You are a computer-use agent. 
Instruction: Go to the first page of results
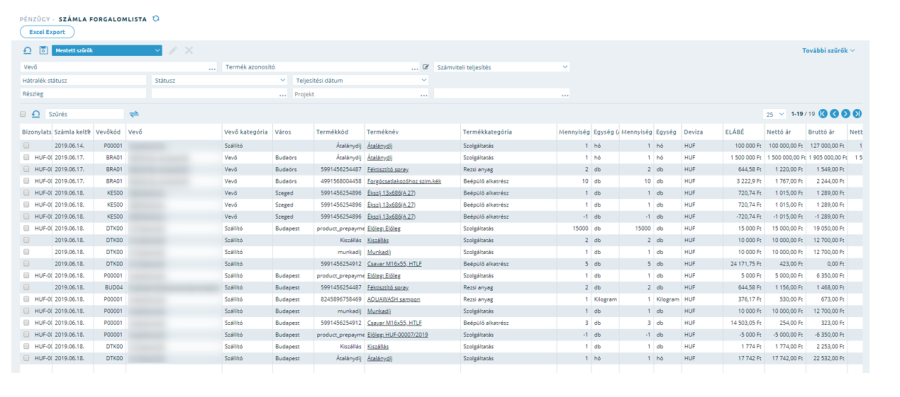[823, 114]
